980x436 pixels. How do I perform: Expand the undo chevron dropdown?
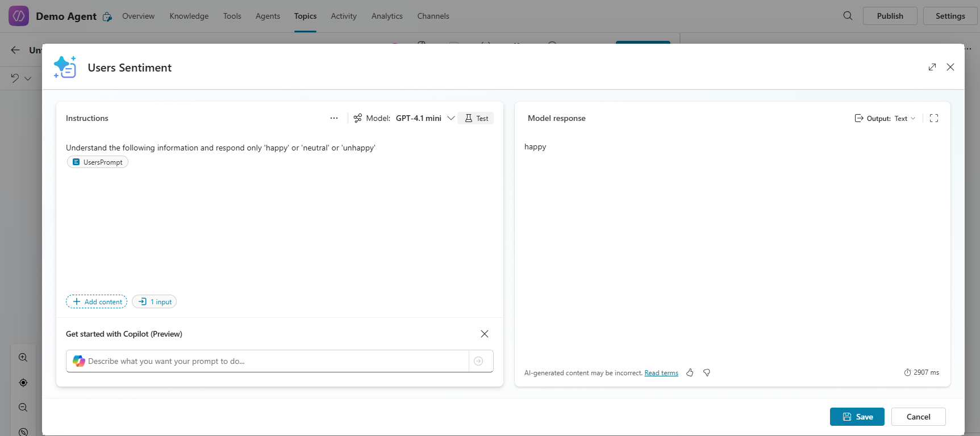[28, 78]
